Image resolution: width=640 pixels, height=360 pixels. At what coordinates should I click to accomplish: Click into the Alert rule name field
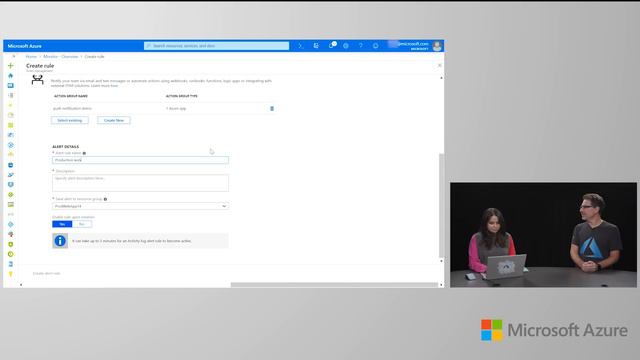pos(140,160)
